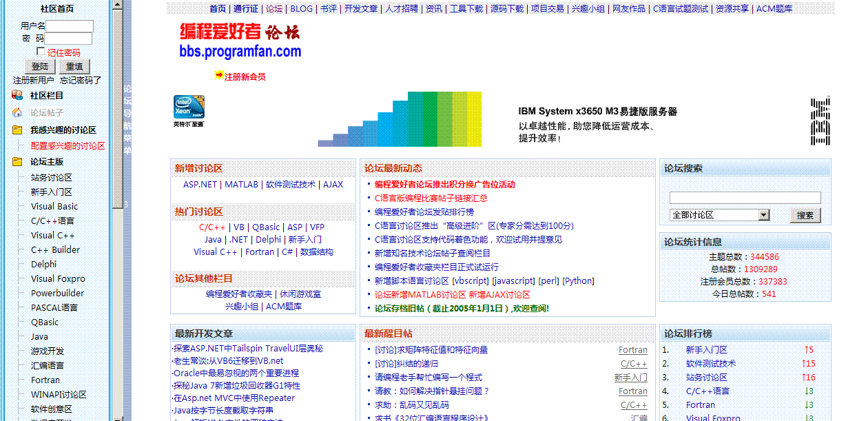Open PASCAL语言 in the sidebar tree

click(x=54, y=308)
